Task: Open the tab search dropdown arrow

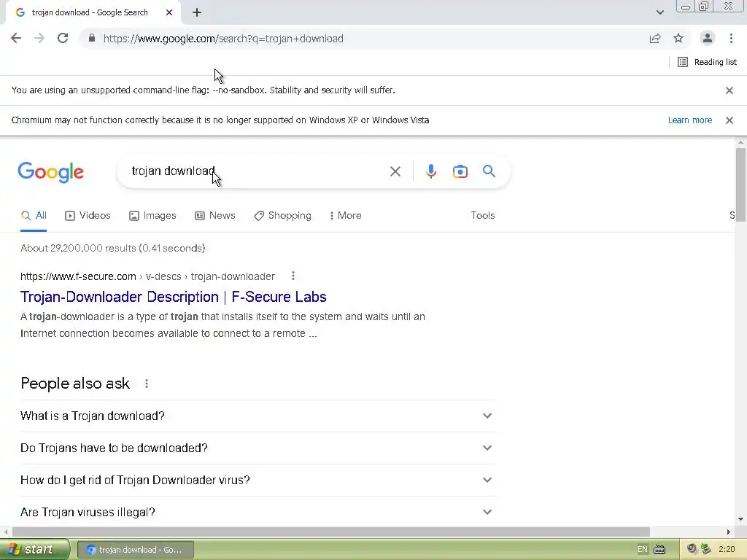Action: pyautogui.click(x=659, y=12)
